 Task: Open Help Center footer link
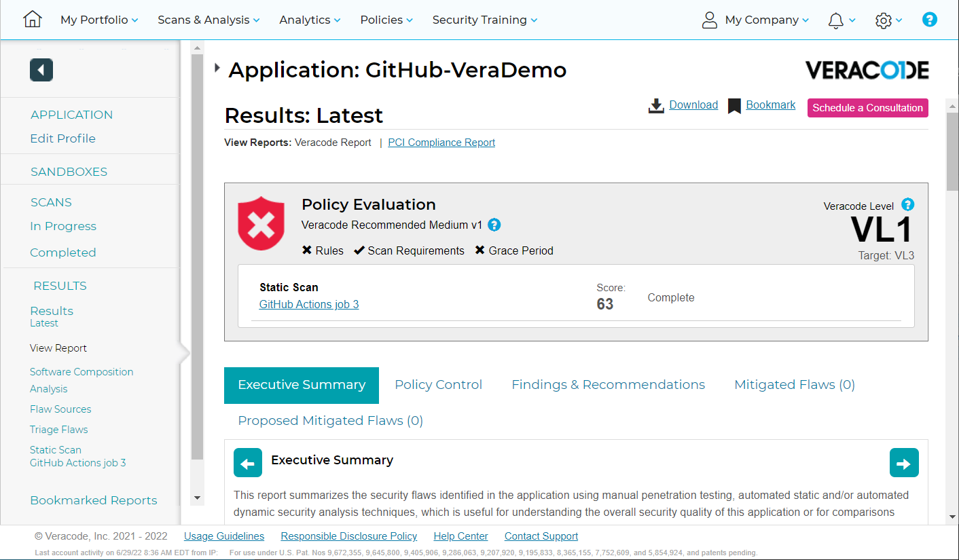point(460,536)
